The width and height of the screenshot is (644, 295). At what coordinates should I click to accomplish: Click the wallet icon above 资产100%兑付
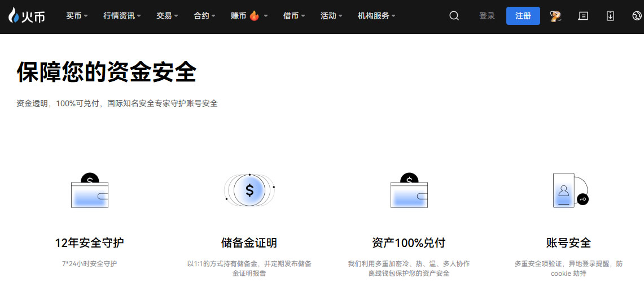[409, 191]
